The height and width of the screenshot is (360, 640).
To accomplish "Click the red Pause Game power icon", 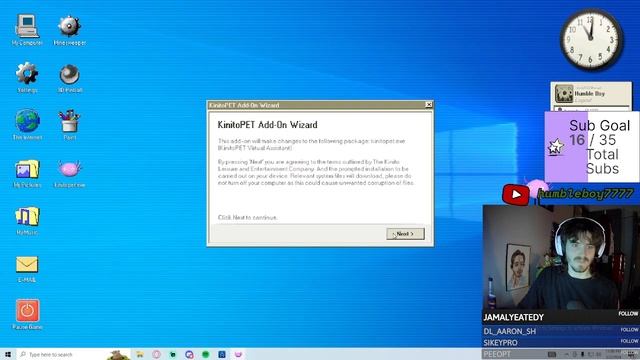I will 27,313.
